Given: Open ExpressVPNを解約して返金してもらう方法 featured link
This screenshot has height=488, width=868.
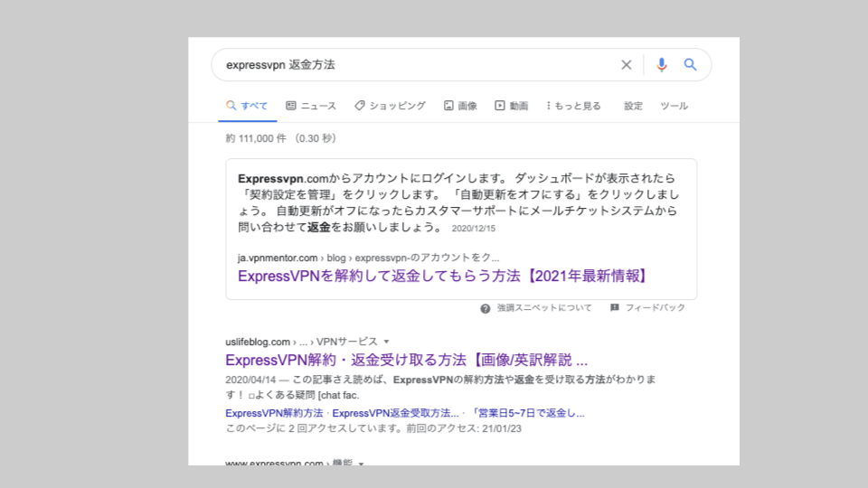Looking at the screenshot, I should tap(444, 276).
